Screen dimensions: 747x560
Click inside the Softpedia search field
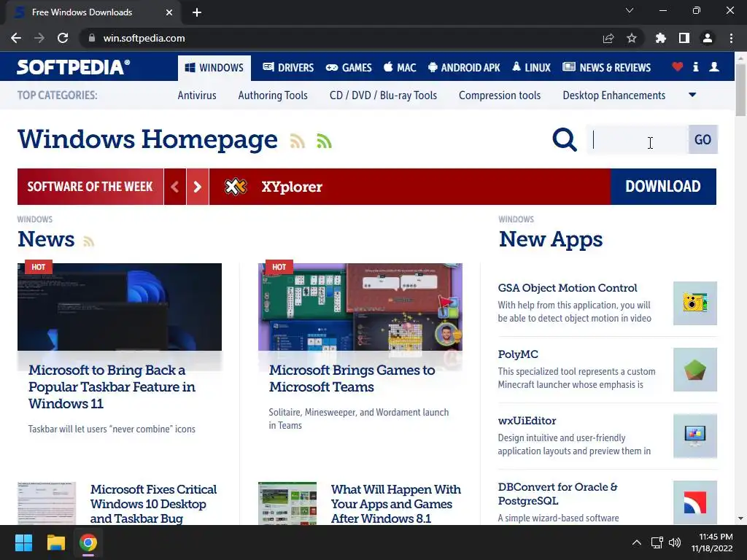pyautogui.click(x=638, y=139)
